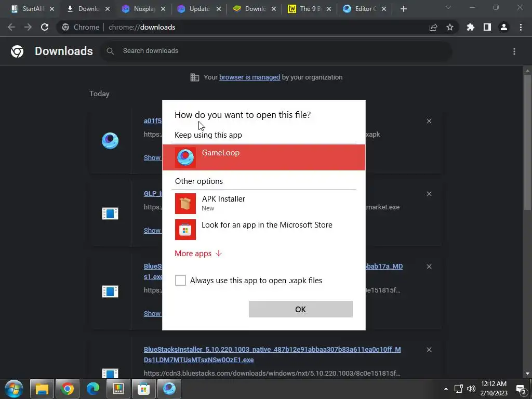This screenshot has width=532, height=399.
Task: Choose the APK Installer option
Action: (x=263, y=204)
